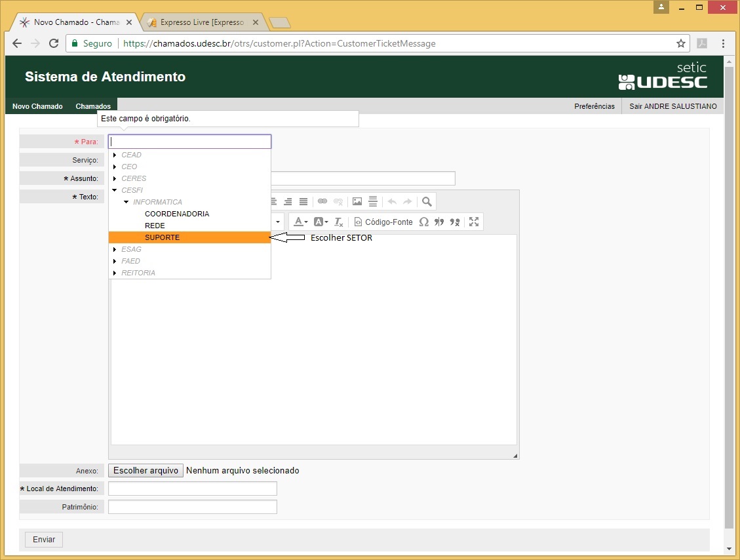Click the align right icon

288,202
